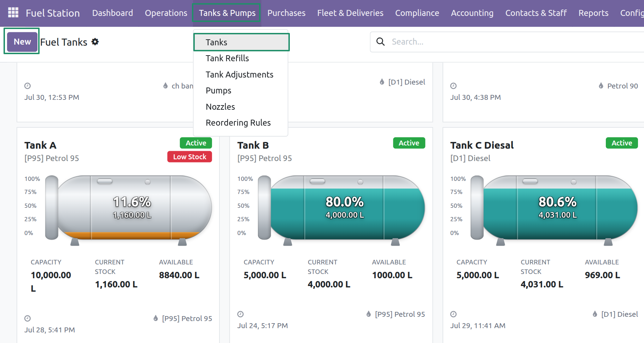The height and width of the screenshot is (343, 644).
Task: Click the Fuel Station app title
Action: pos(53,13)
